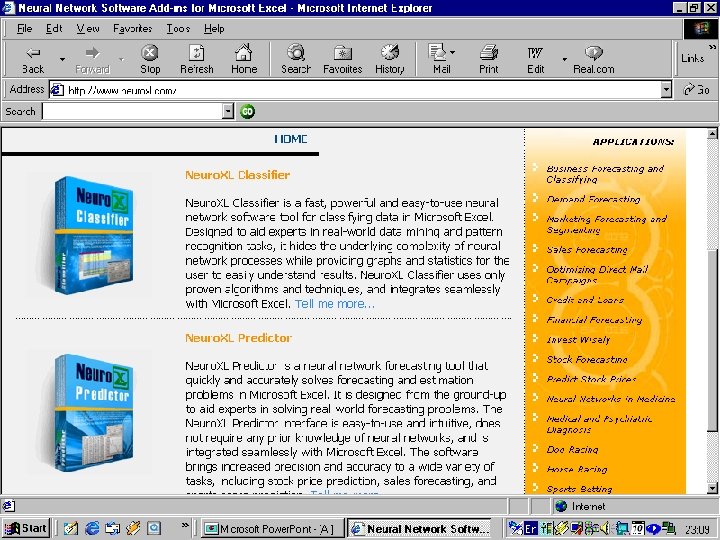
Task: Open the Help menu
Action: 214,28
